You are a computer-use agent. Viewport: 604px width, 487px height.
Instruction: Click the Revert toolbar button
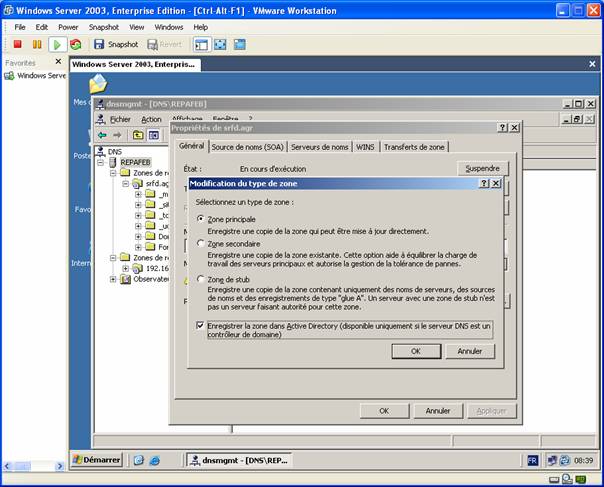pos(164,44)
